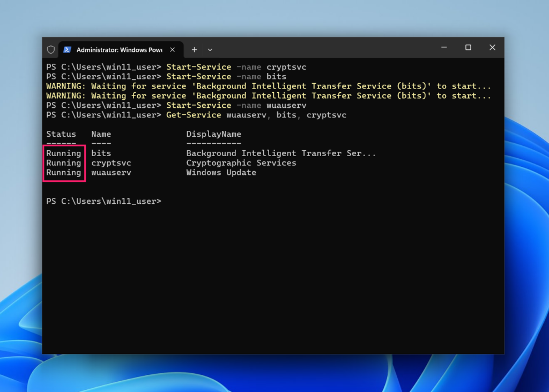Click the administrator shield icon in the title bar

51,50
